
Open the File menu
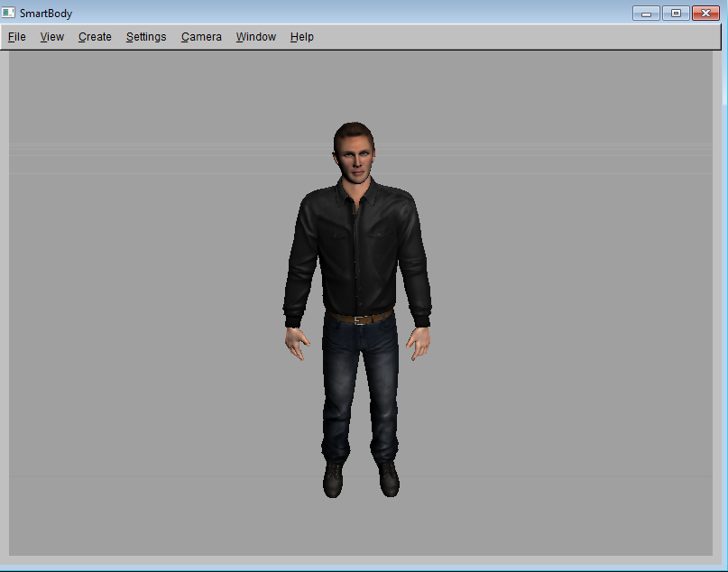(x=17, y=37)
